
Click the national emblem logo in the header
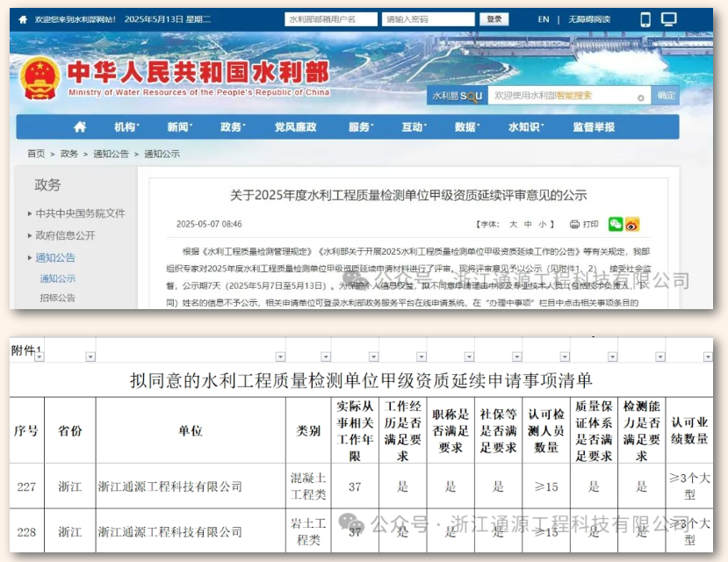tap(40, 78)
